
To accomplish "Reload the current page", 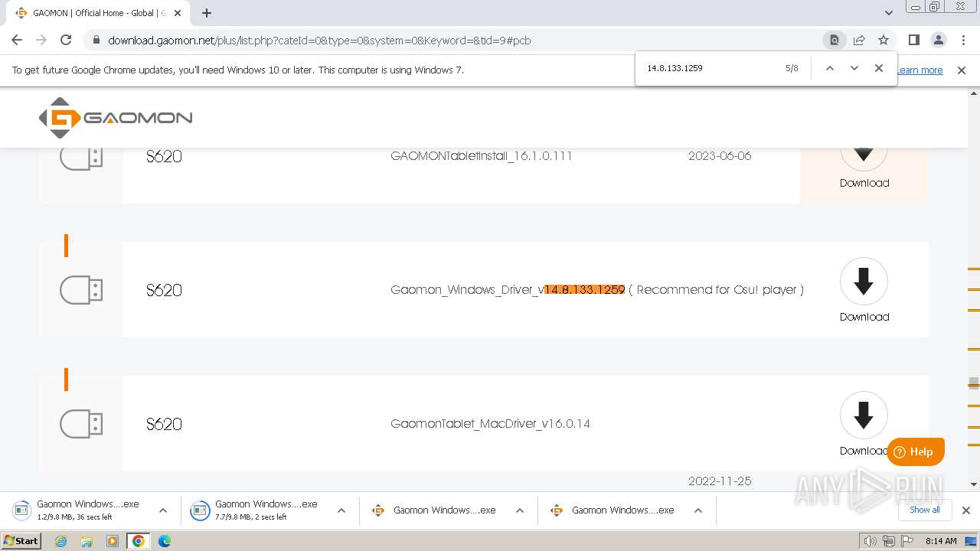I will [66, 40].
